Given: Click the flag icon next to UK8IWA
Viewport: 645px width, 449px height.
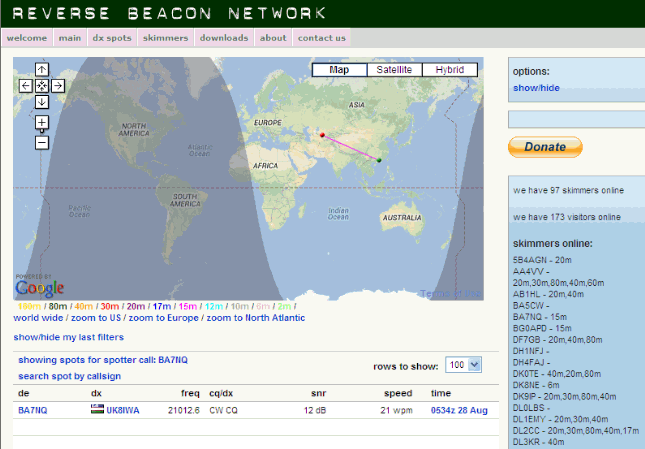Looking at the screenshot, I should 97,409.
